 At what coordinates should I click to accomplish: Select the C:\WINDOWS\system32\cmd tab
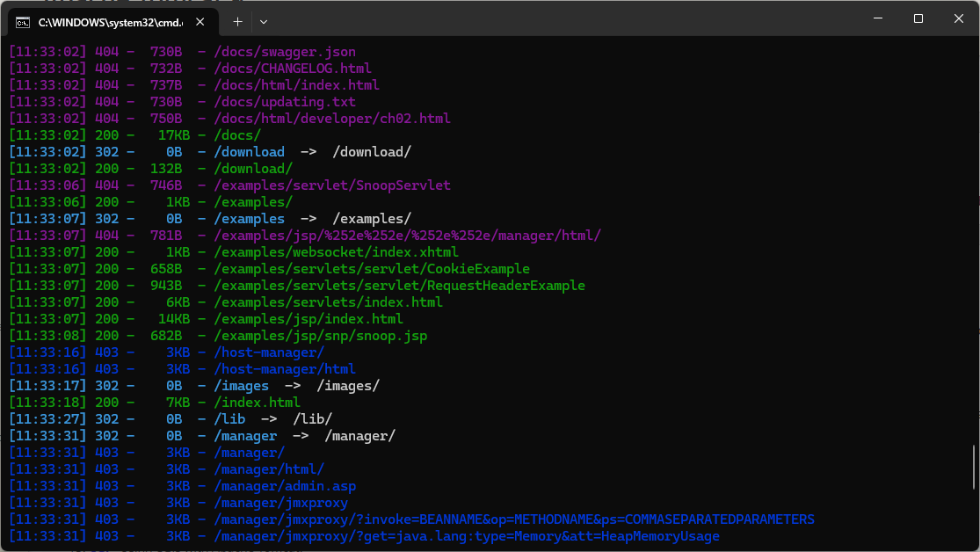click(105, 21)
